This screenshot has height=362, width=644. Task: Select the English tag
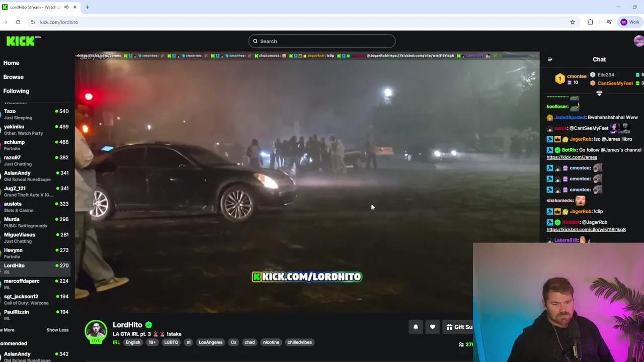pos(133,342)
